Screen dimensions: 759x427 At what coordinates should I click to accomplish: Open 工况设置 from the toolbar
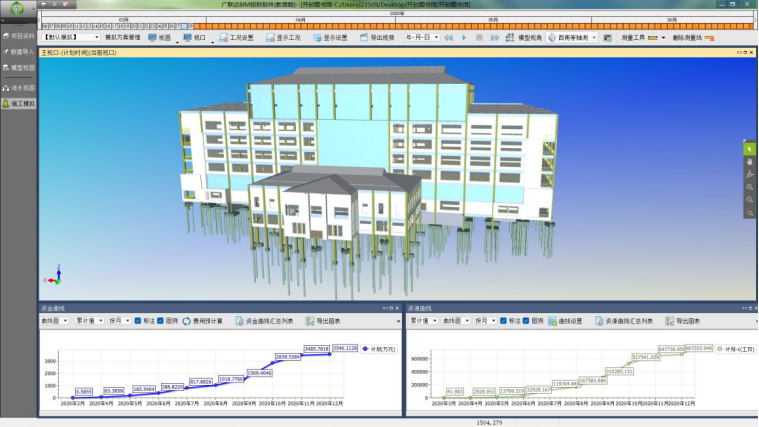tap(235, 37)
